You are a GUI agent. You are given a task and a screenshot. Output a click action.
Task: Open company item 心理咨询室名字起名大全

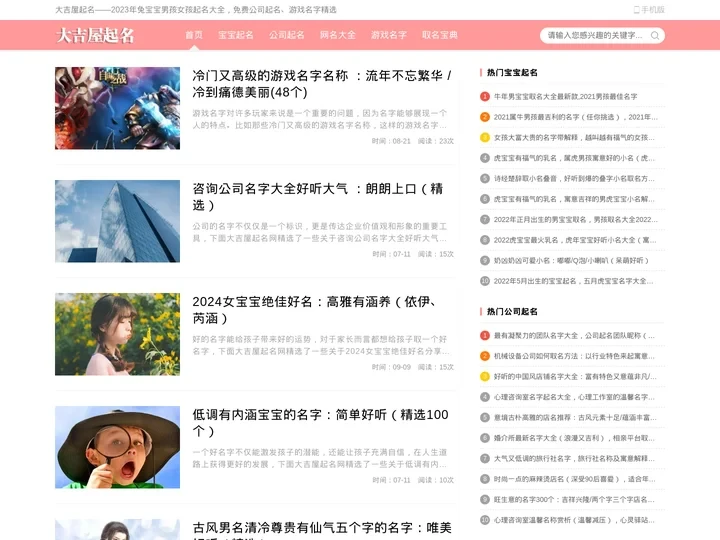tap(574, 397)
